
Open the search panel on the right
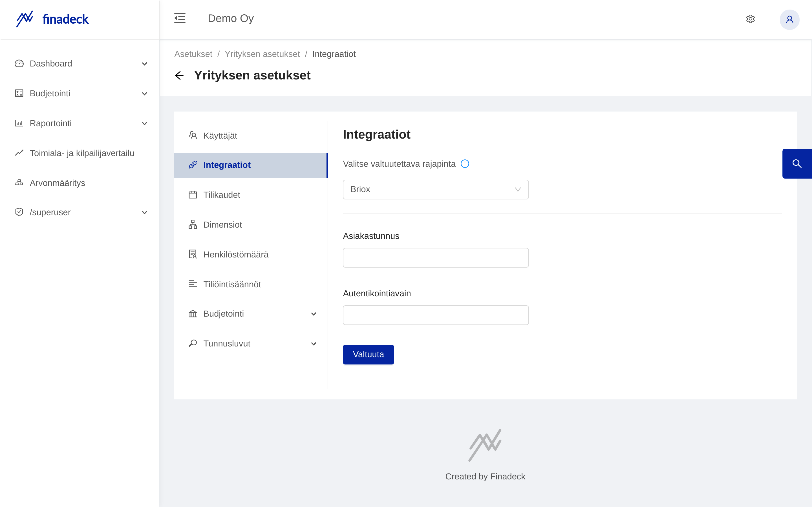pyautogui.click(x=797, y=164)
